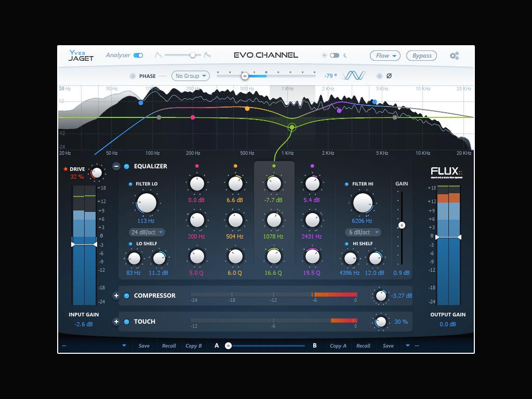
Task: Click the FLUX logo
Action: pos(446,172)
